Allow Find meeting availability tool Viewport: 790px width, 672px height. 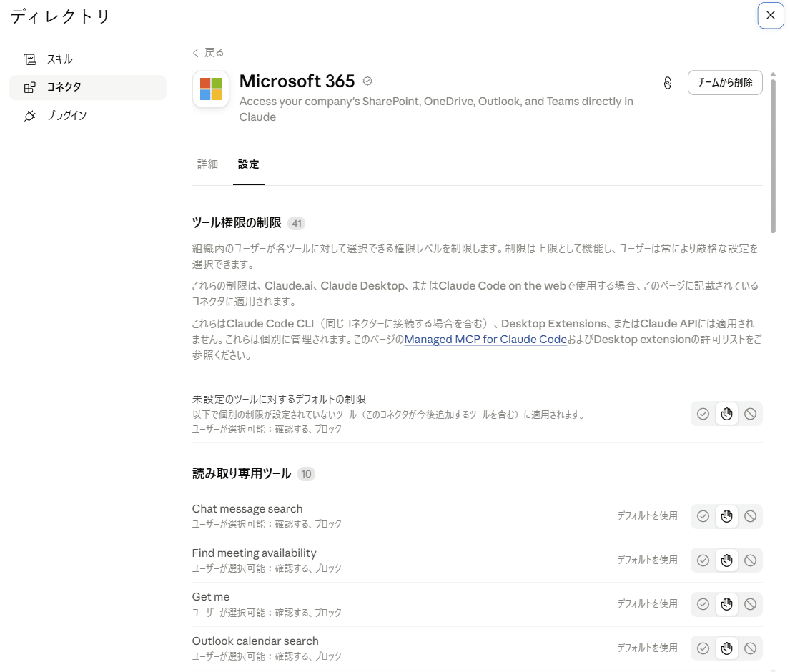[703, 560]
